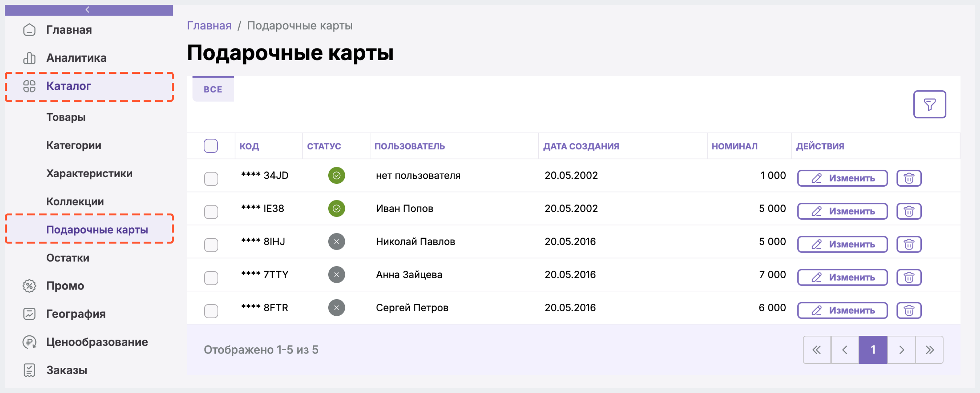Click user name Николай Павлов
This screenshot has height=393, width=980.
pyautogui.click(x=415, y=242)
